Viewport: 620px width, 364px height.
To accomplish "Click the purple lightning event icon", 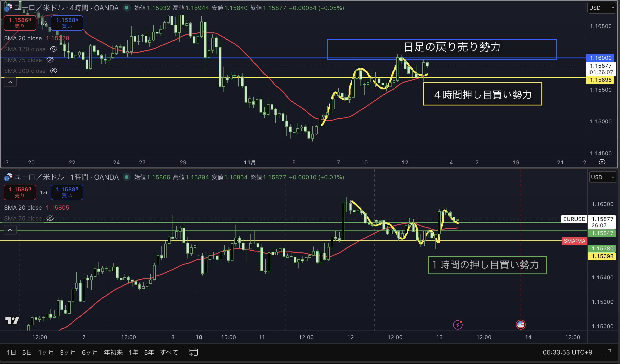I will [458, 325].
